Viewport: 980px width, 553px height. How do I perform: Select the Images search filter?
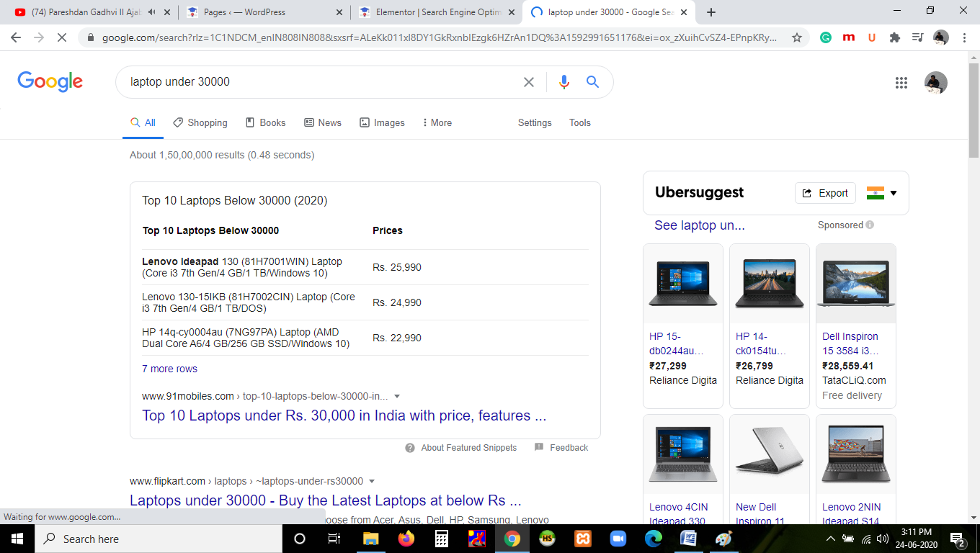pyautogui.click(x=382, y=122)
